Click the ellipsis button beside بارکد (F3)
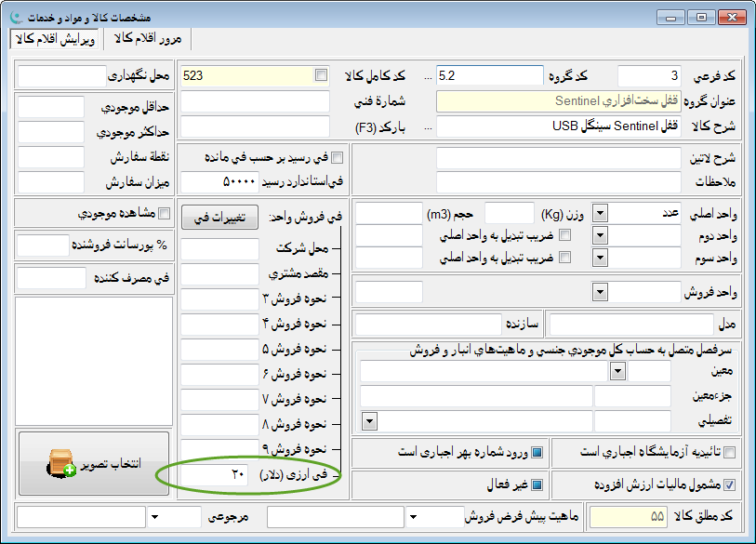The height and width of the screenshot is (544, 756). pyautogui.click(x=428, y=126)
